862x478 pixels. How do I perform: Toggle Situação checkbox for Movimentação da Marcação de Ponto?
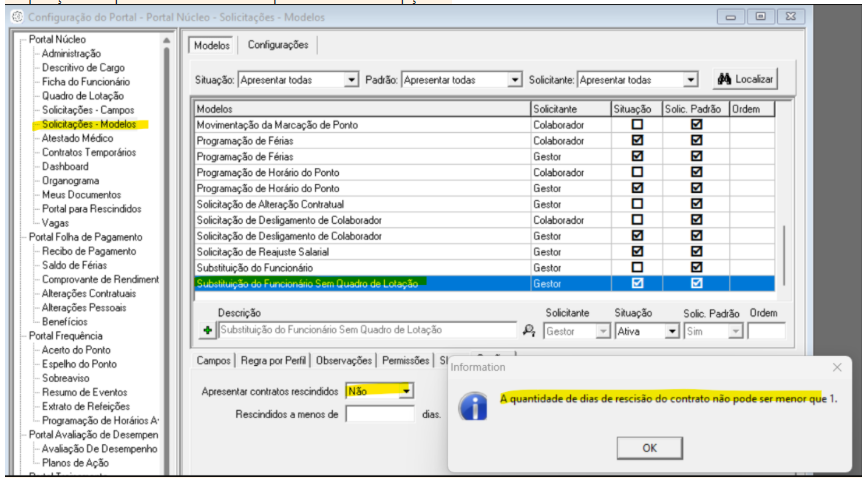tap(637, 125)
